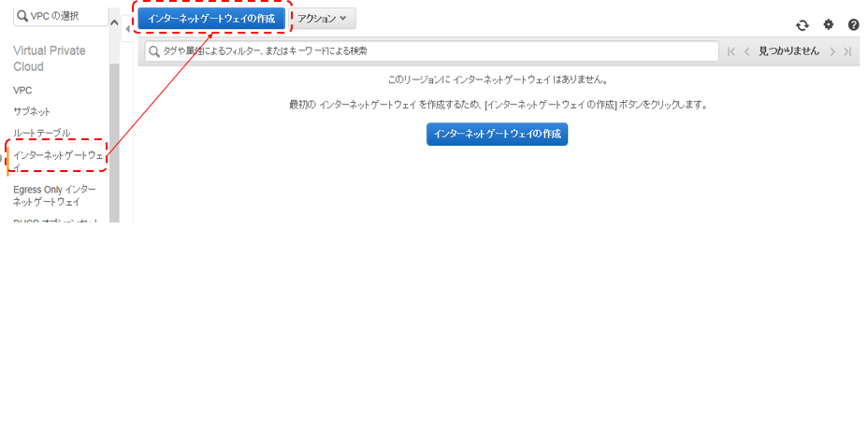Go to next page of results

[832, 51]
